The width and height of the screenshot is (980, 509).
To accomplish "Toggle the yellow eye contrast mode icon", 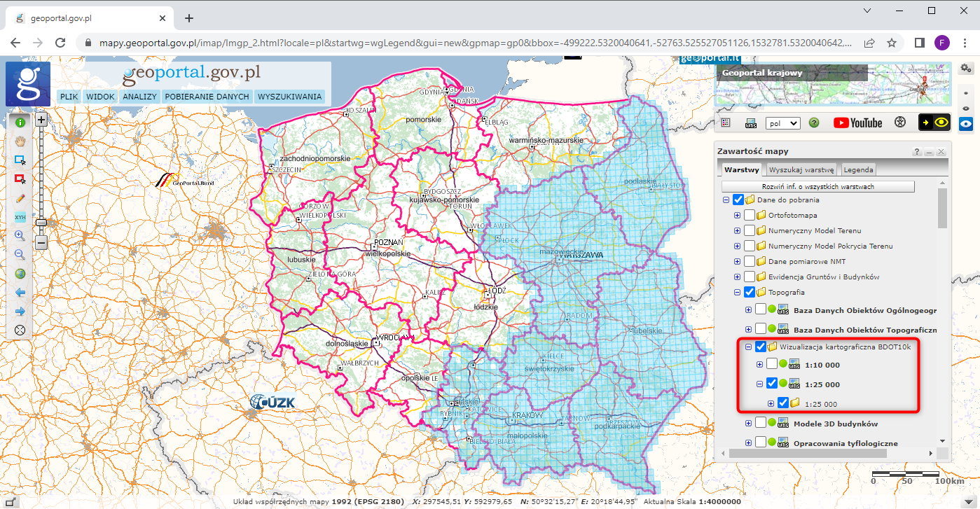I will pyautogui.click(x=941, y=123).
